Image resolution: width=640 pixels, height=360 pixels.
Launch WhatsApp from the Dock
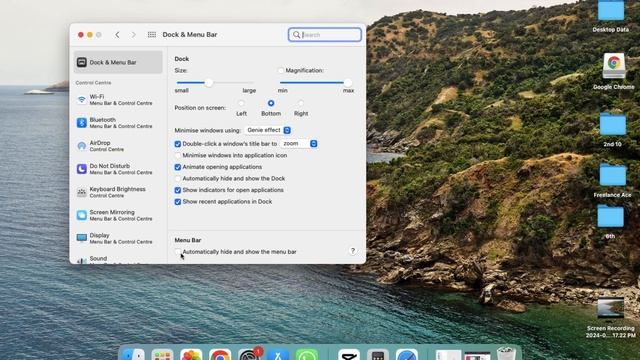tap(307, 355)
